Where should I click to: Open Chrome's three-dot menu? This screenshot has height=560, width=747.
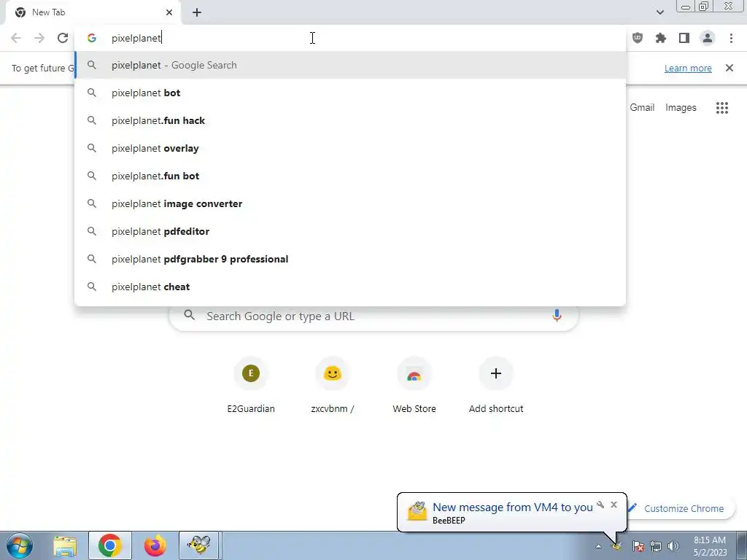click(x=731, y=38)
